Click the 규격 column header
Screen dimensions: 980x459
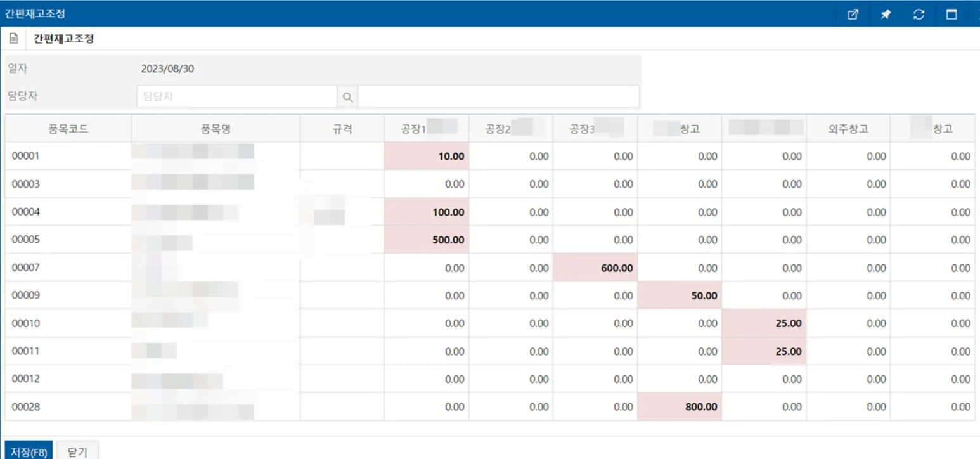click(342, 129)
